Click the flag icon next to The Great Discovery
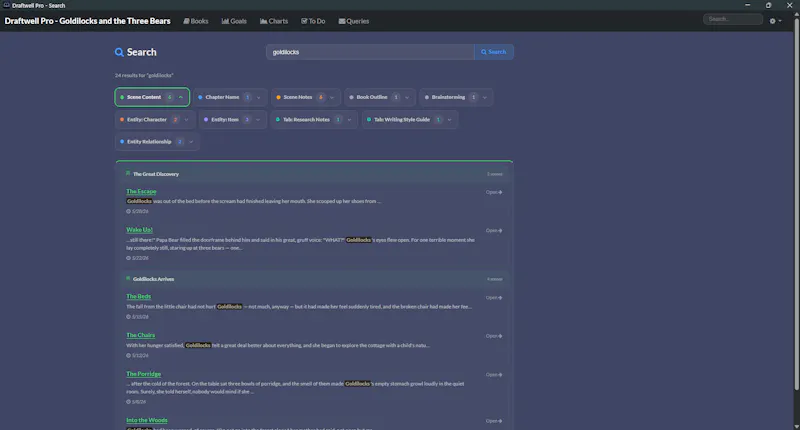This screenshot has width=800, height=430. [x=128, y=173]
